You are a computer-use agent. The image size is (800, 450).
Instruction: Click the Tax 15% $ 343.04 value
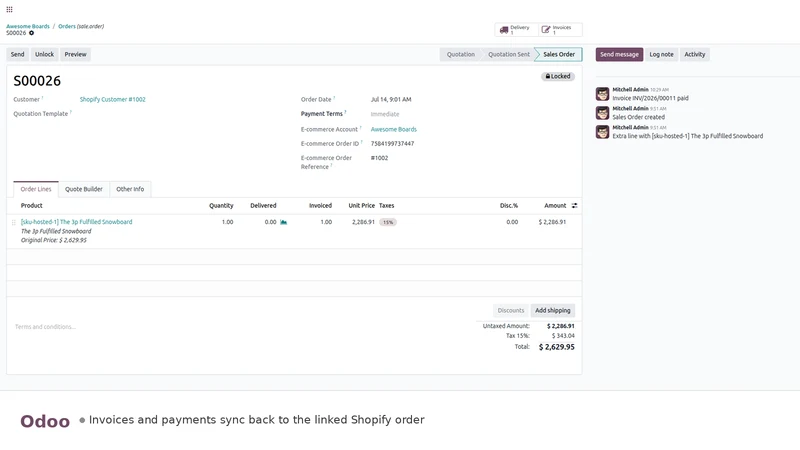coord(563,336)
